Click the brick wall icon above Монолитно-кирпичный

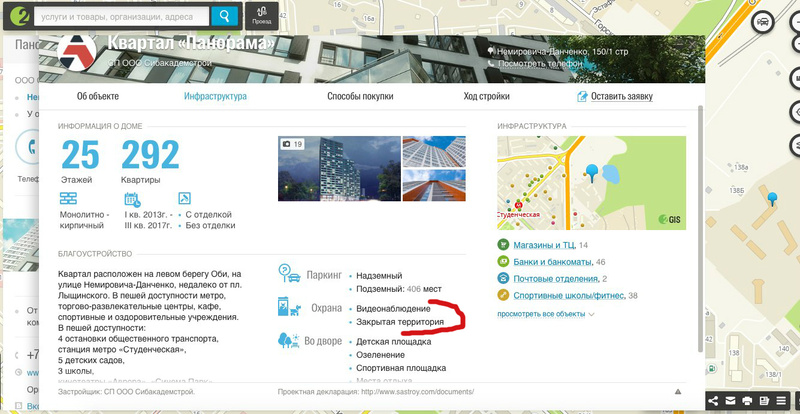68,198
